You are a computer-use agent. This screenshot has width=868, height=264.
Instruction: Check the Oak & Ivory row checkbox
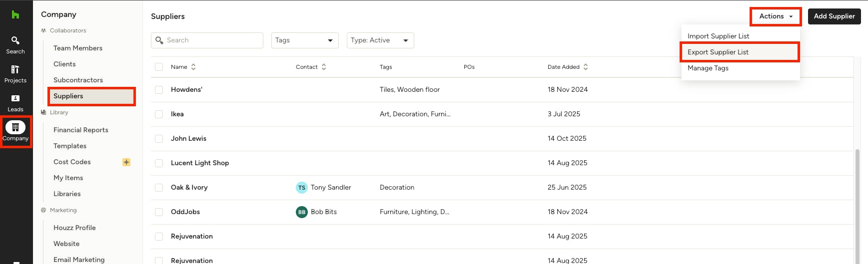[x=159, y=188]
